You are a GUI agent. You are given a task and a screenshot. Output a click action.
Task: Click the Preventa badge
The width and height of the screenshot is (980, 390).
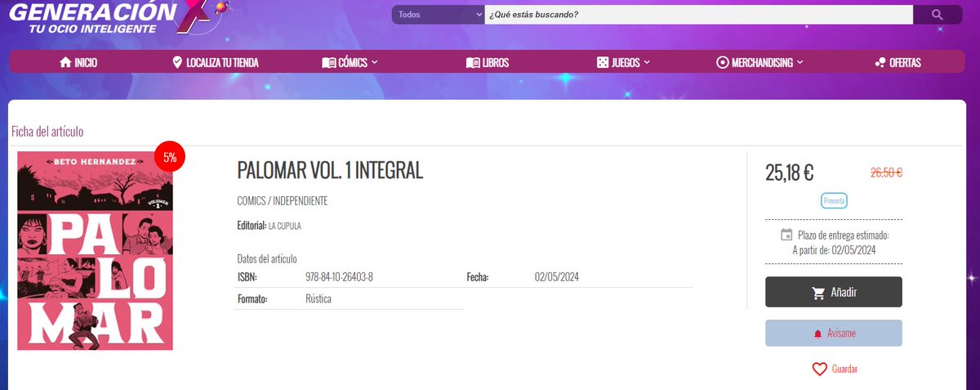834,200
